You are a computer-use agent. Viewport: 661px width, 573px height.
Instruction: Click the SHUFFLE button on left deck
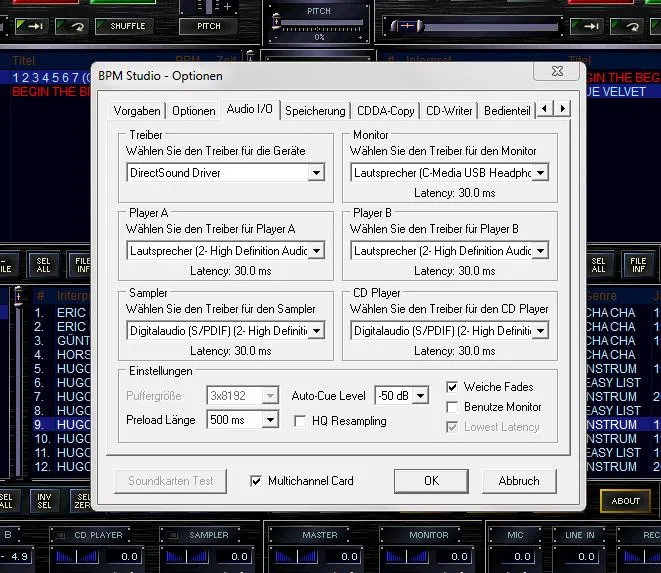pos(127,26)
